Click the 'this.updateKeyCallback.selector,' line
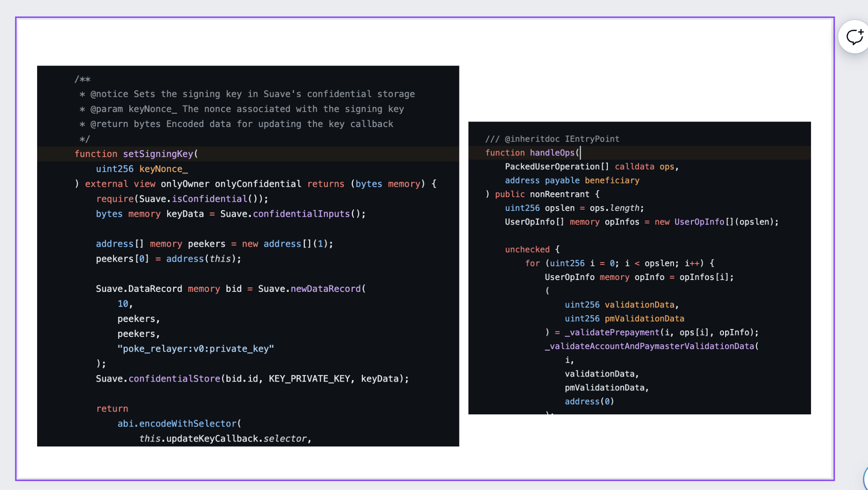 click(225, 439)
